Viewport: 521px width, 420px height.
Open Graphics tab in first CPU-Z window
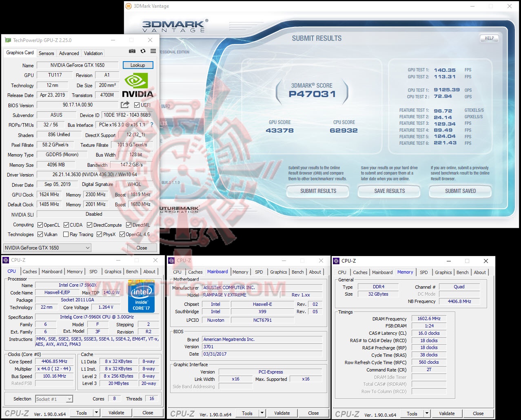(x=113, y=272)
